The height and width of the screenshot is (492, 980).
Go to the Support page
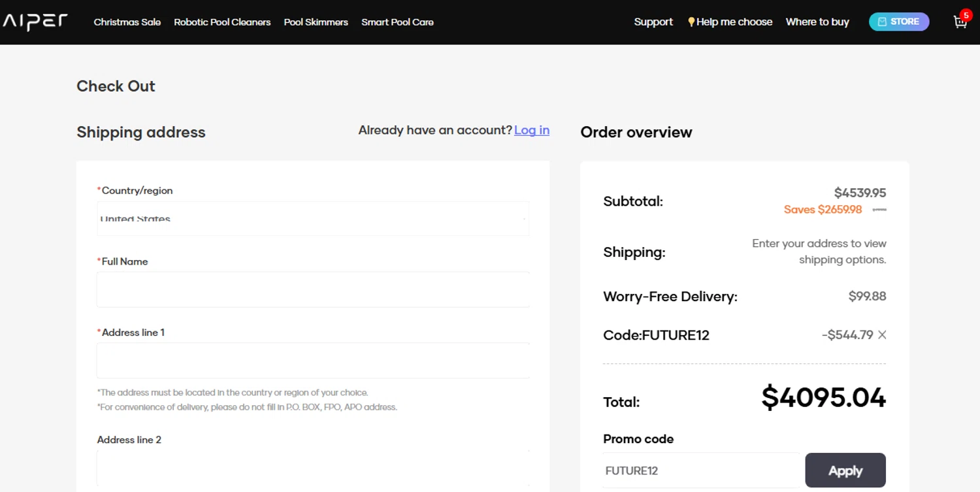tap(653, 22)
